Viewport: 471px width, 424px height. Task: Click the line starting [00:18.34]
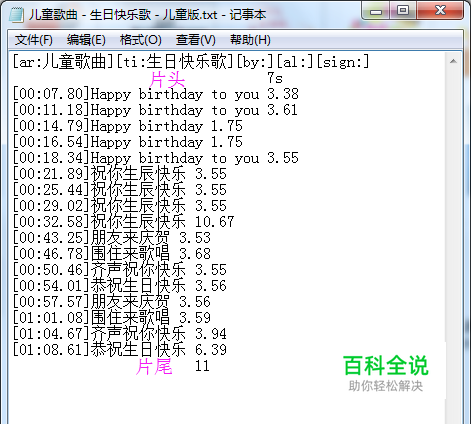click(155, 158)
